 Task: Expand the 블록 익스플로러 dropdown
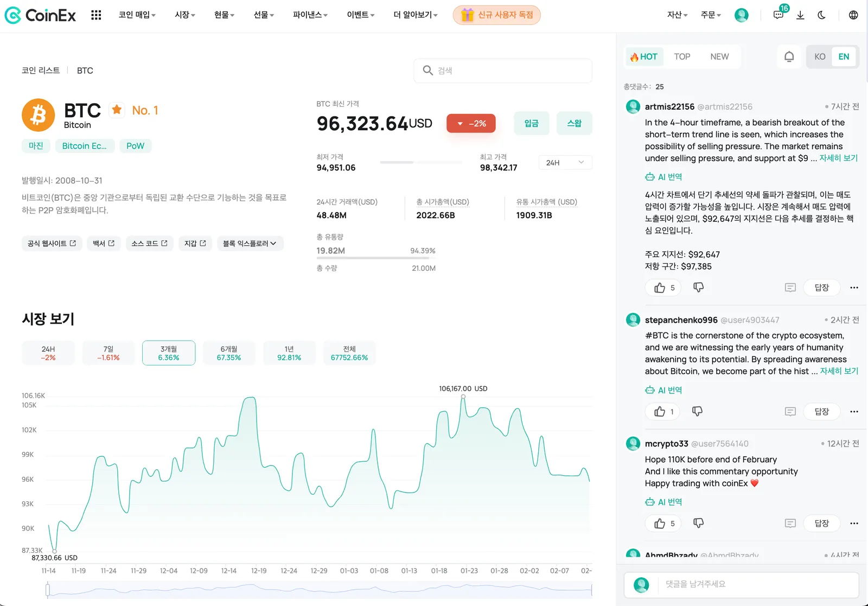(250, 244)
